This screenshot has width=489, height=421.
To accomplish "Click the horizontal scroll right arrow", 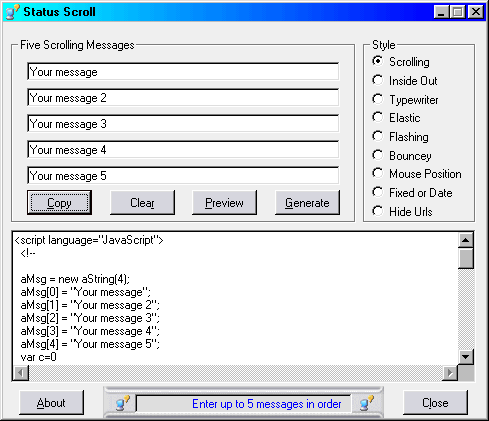I will point(450,373).
